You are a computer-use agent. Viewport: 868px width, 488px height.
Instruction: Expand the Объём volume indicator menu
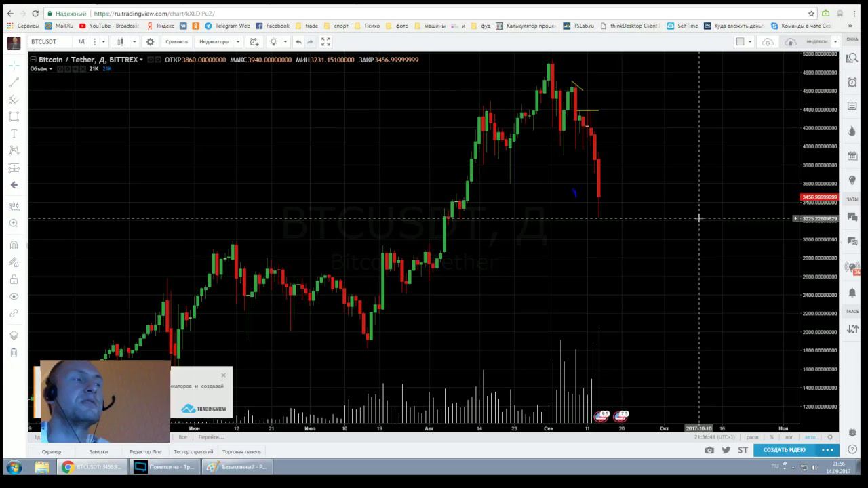pyautogui.click(x=50, y=69)
